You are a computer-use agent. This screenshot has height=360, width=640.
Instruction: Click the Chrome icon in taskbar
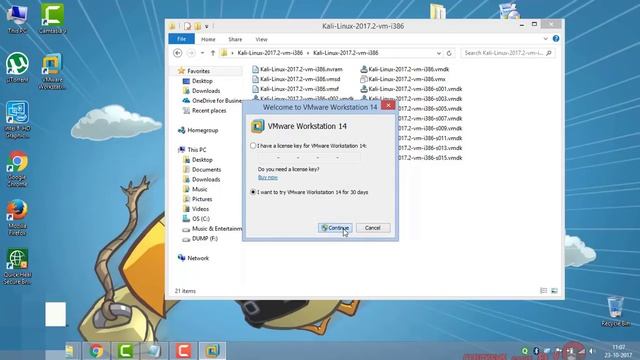(96, 351)
